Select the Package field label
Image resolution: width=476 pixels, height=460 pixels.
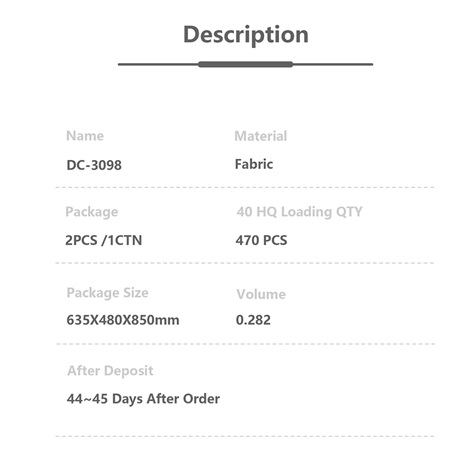tap(92, 212)
